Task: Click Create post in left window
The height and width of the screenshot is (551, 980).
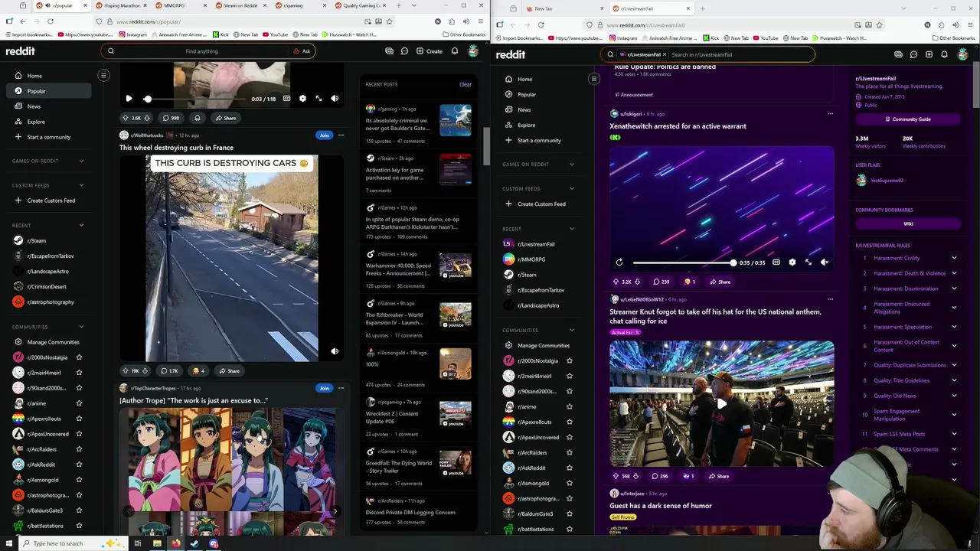Action: (430, 51)
